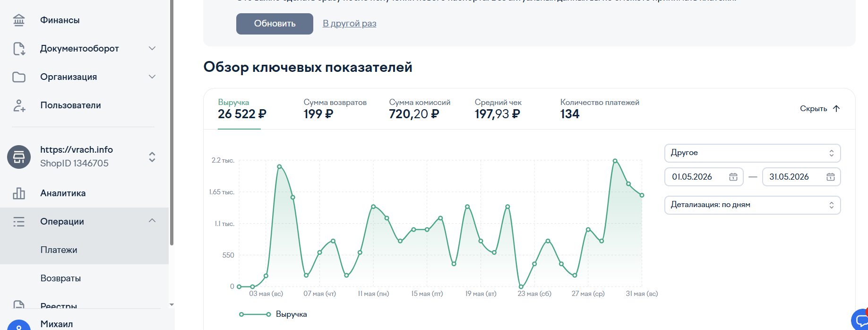
Task: Open the support chat bubble icon
Action: point(861,320)
